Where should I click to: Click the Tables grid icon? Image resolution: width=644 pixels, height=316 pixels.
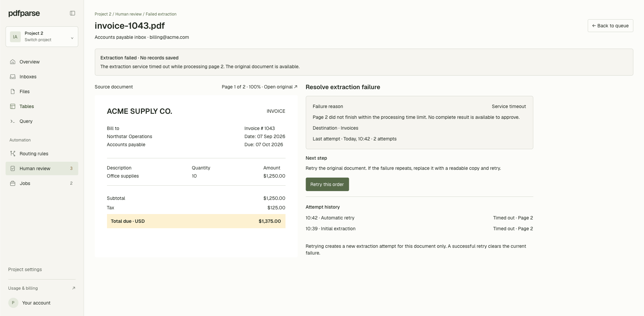pyautogui.click(x=13, y=106)
